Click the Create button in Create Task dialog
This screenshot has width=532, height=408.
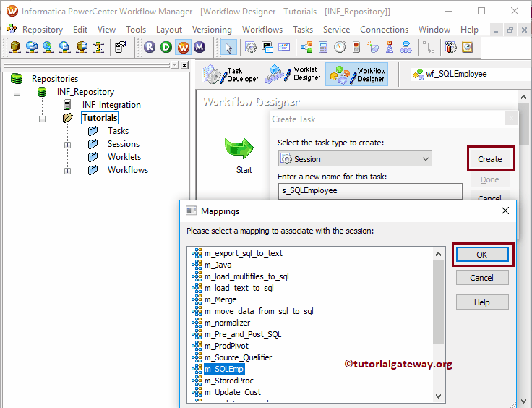[490, 159]
